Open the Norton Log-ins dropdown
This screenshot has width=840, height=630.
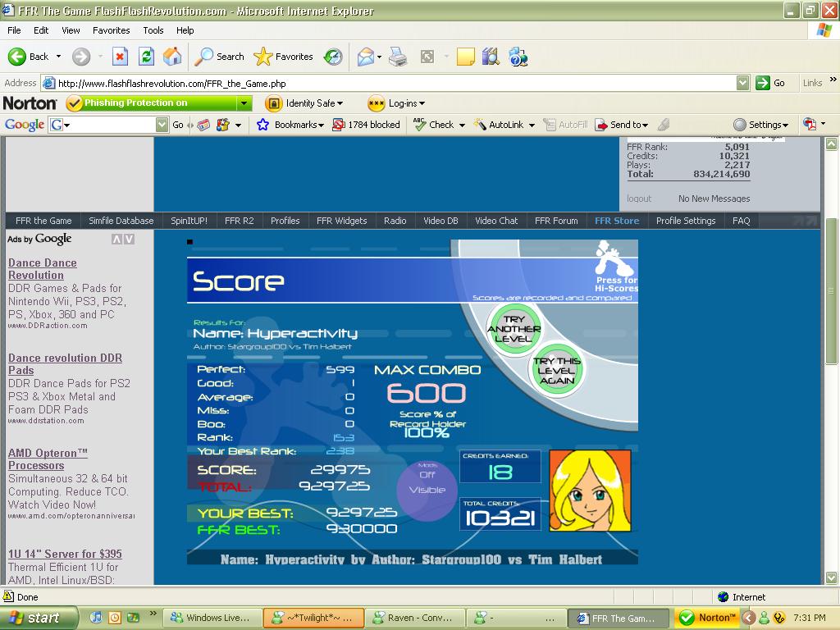[396, 103]
